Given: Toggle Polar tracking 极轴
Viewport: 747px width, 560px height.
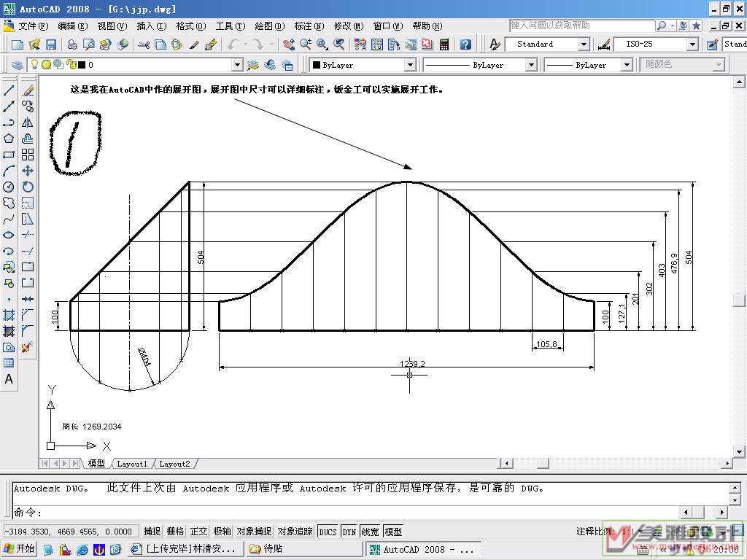Looking at the screenshot, I should 222,532.
